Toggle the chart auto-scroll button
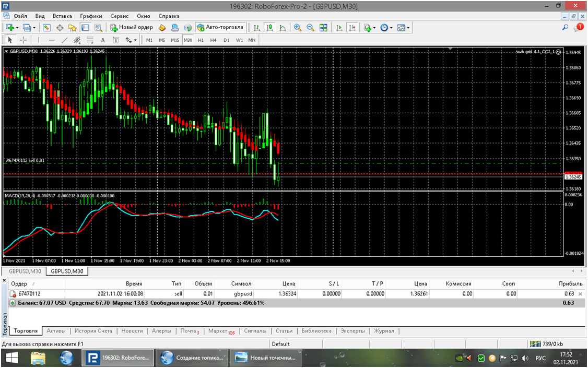 tap(339, 28)
